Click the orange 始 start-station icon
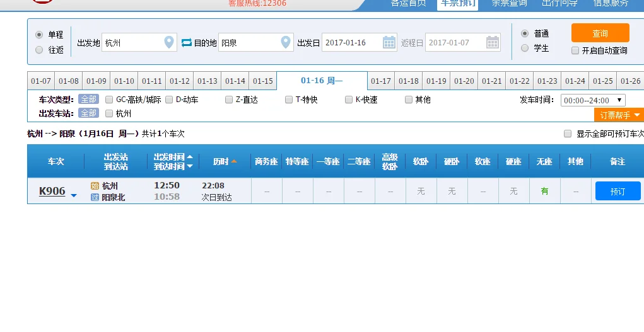644x332 pixels. click(95, 186)
